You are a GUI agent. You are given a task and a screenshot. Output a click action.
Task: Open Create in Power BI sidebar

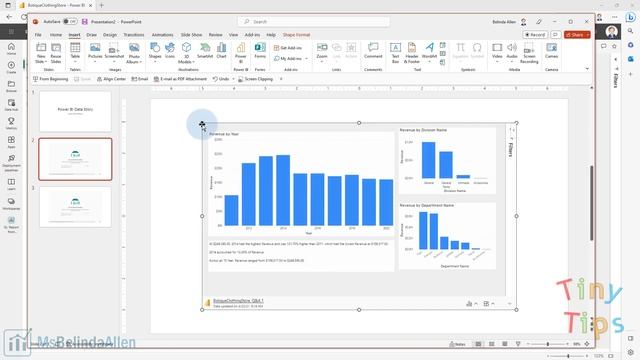coord(11,68)
